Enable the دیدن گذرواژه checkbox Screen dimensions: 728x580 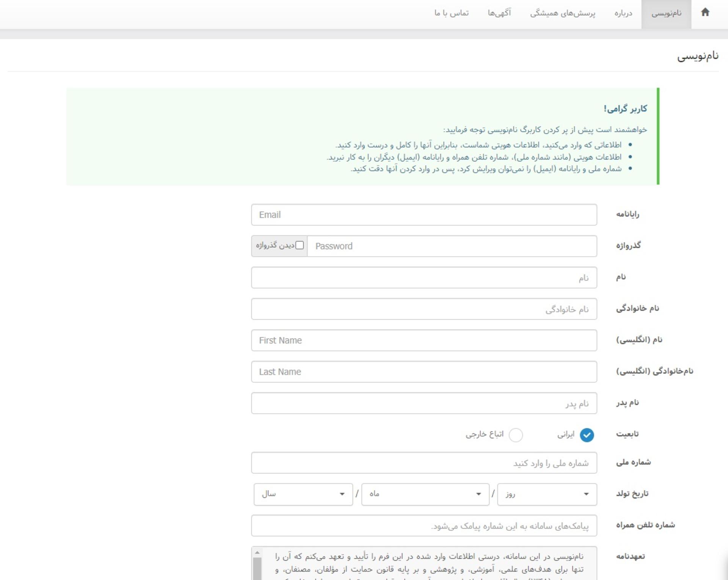click(x=300, y=246)
